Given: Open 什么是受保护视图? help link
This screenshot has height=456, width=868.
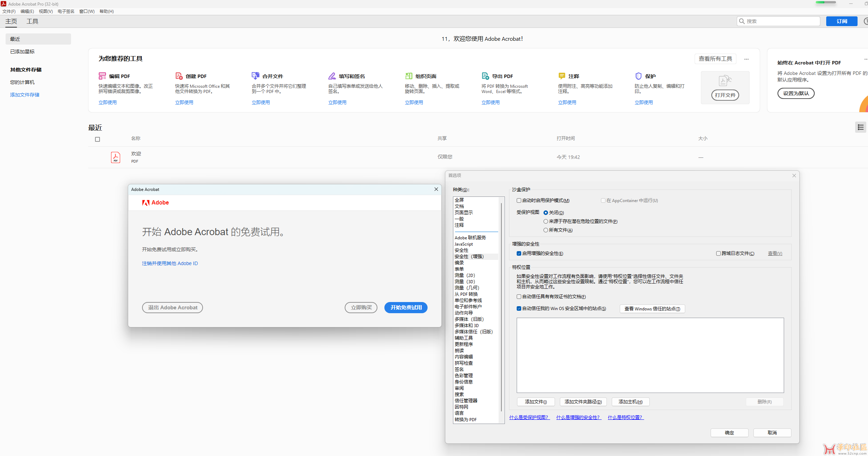Looking at the screenshot, I should point(530,417).
